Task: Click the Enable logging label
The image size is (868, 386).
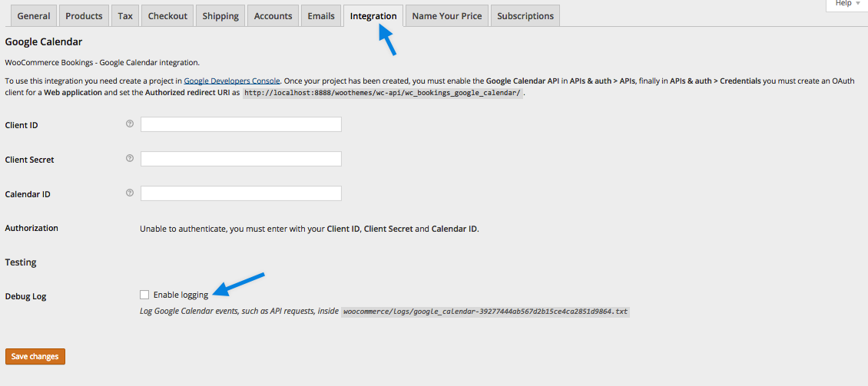Action: (x=181, y=295)
